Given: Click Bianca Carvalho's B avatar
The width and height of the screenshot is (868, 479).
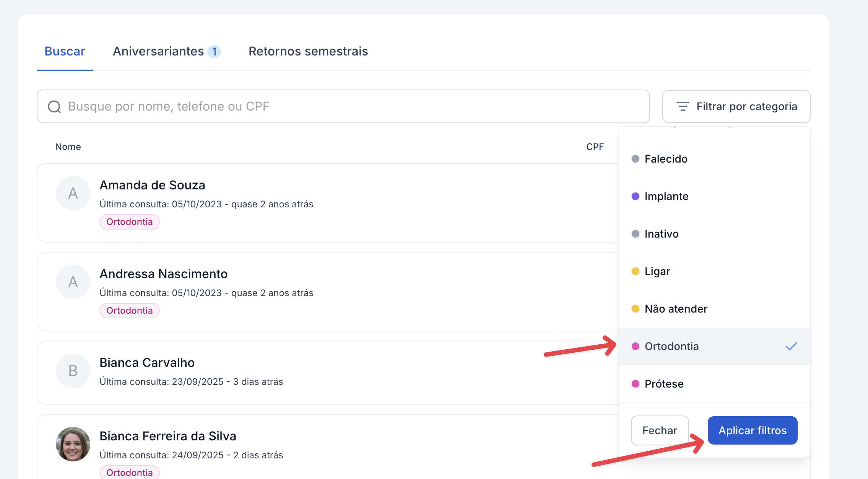Looking at the screenshot, I should [73, 371].
